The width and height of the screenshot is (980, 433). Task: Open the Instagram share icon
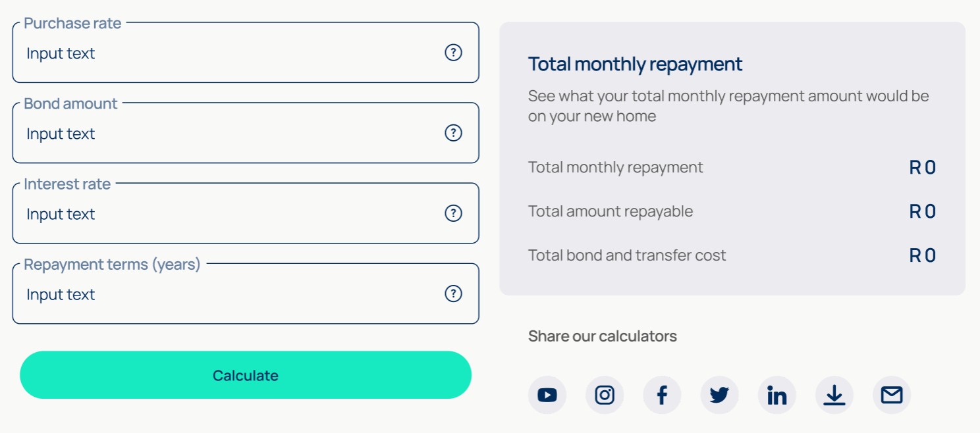click(605, 395)
